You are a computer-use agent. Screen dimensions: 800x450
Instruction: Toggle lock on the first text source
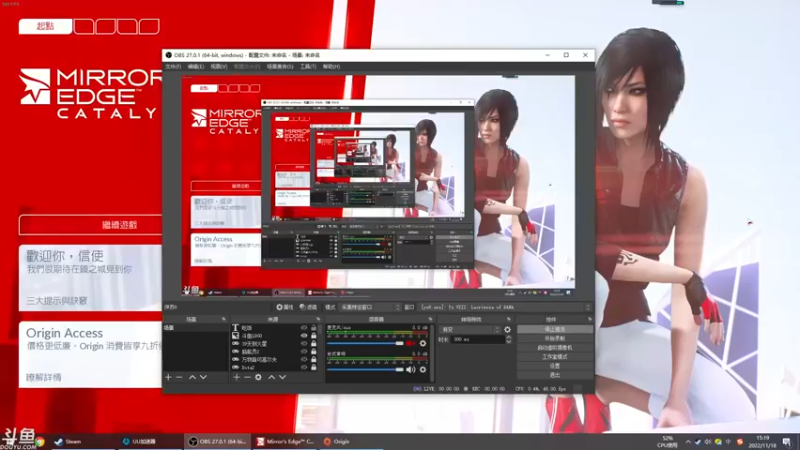(314, 328)
